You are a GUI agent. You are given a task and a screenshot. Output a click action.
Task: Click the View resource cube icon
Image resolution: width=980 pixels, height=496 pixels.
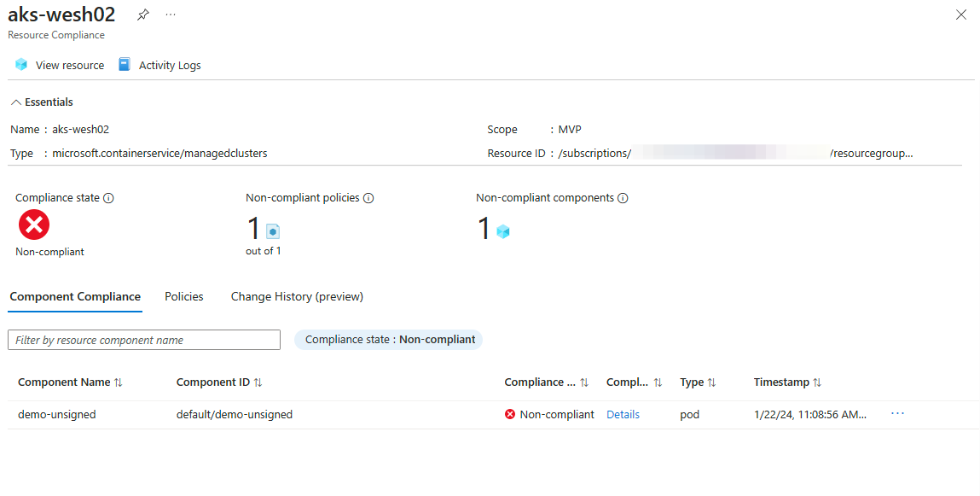21,64
